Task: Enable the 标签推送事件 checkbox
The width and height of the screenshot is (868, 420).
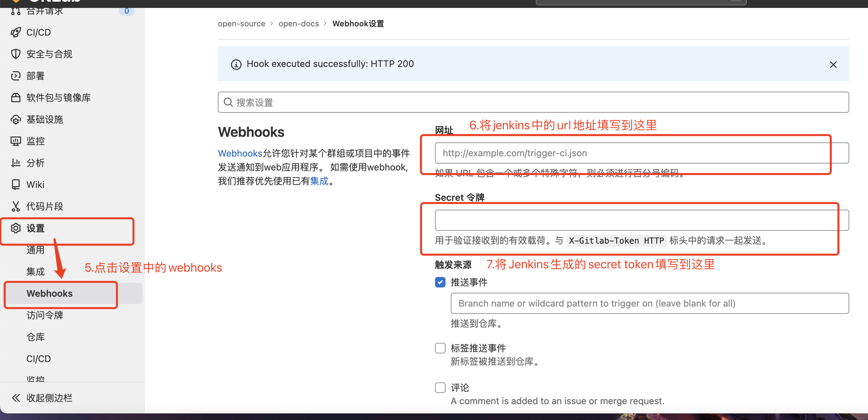Action: pos(440,348)
